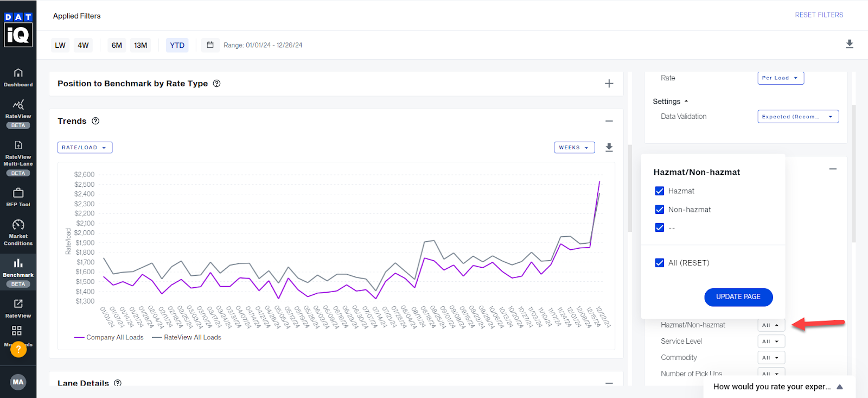This screenshot has height=398, width=868.
Task: Toggle the All (RESET) checkbox
Action: coord(660,263)
